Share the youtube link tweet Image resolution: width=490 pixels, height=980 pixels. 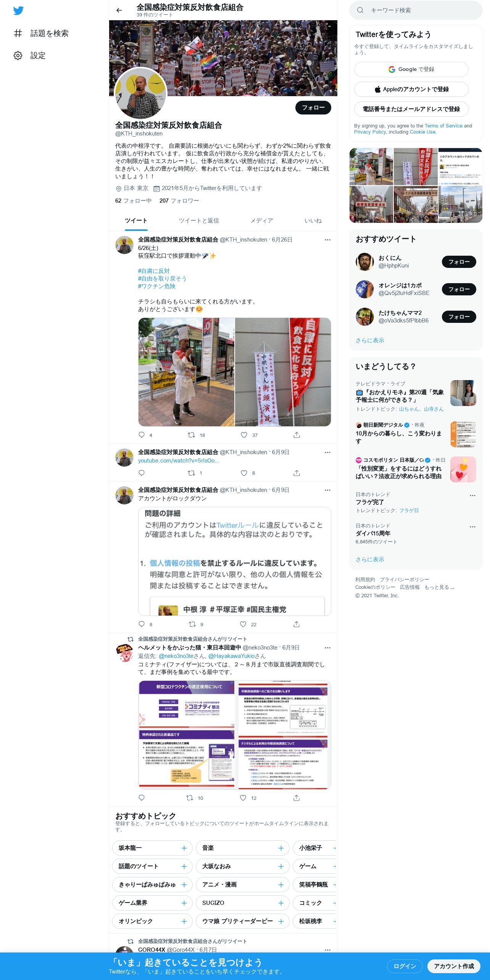pos(297,473)
